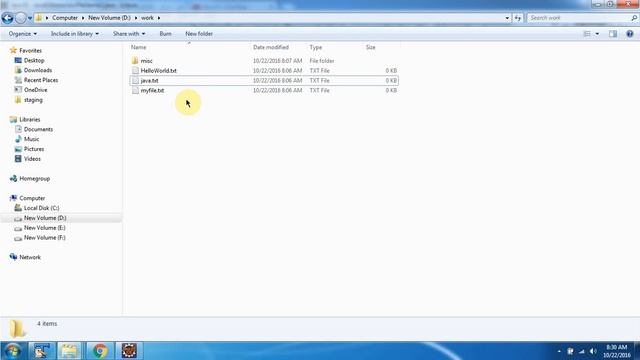The height and width of the screenshot is (360, 640).
Task: Open Local Disk (C:)
Action: click(41, 208)
